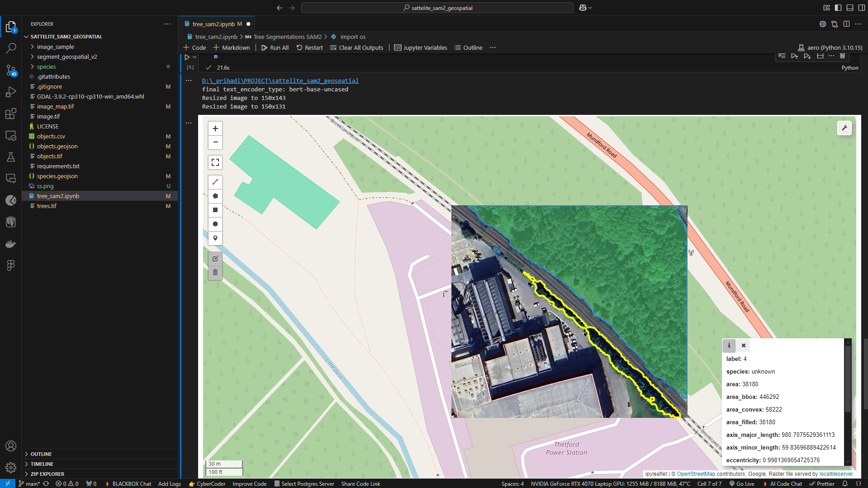The width and height of the screenshot is (868, 488).
Task: Select the marker placement tool
Action: click(x=215, y=238)
